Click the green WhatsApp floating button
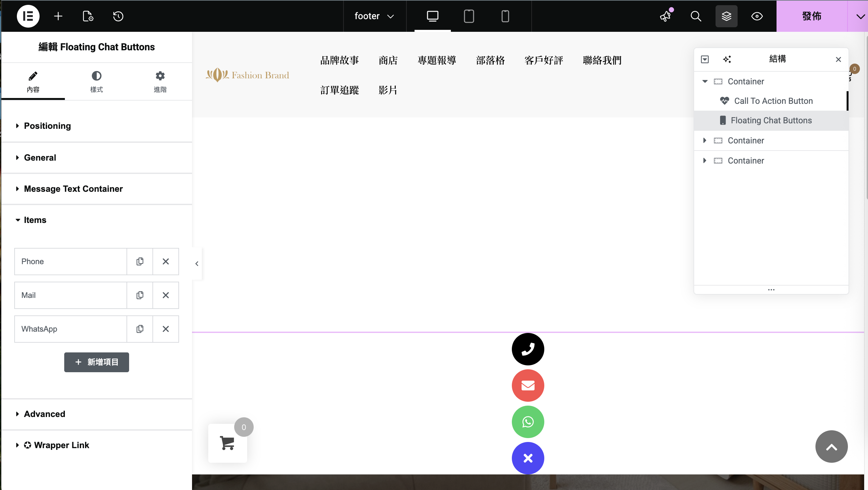868x490 pixels. coord(528,422)
